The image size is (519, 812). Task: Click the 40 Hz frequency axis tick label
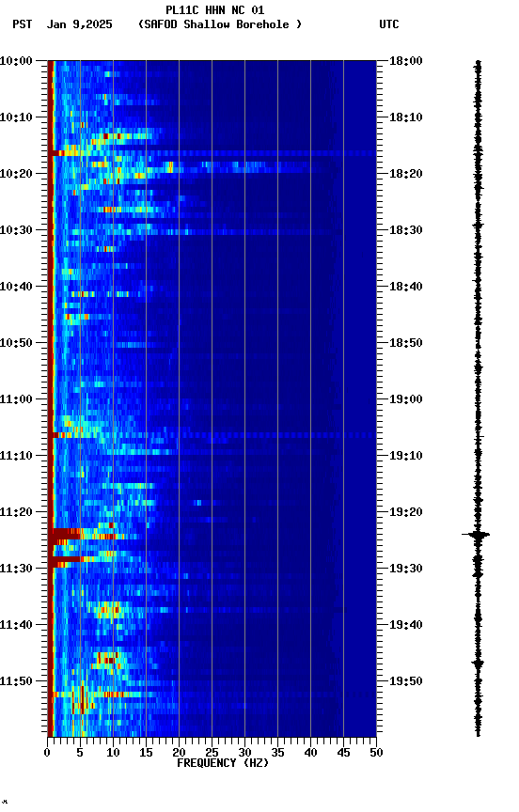click(310, 753)
